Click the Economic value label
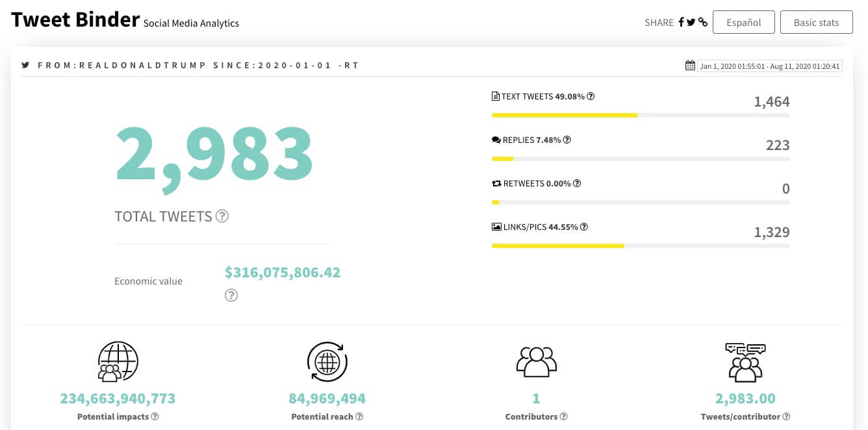The height and width of the screenshot is (430, 868). pos(148,281)
